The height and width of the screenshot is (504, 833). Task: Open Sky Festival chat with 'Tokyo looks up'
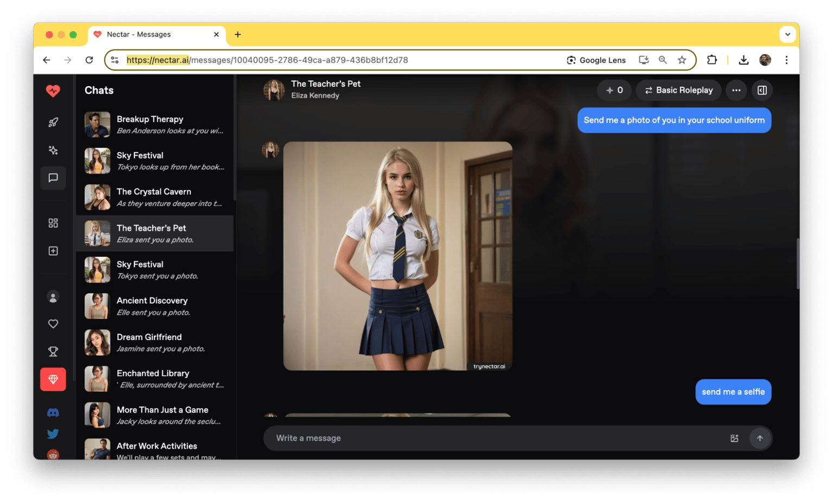point(155,161)
